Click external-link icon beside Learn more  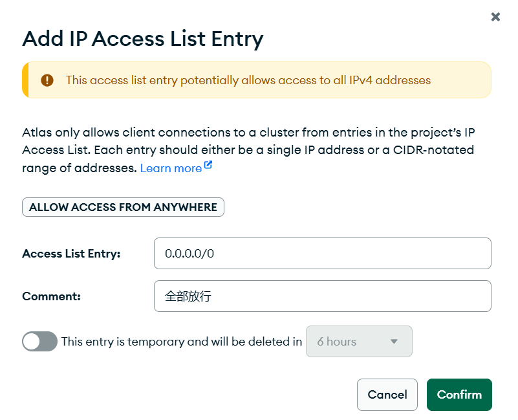click(x=208, y=166)
